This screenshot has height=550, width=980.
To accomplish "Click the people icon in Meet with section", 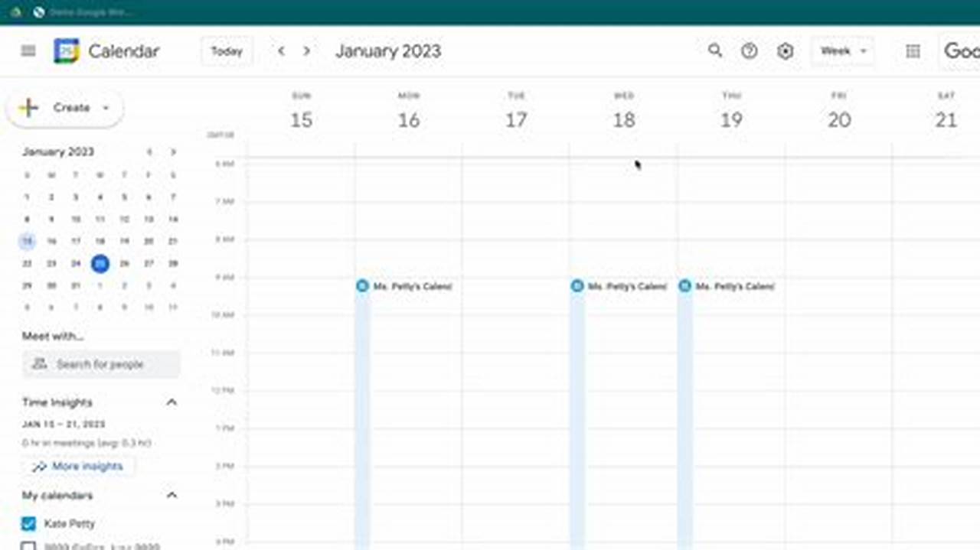I will (39, 363).
